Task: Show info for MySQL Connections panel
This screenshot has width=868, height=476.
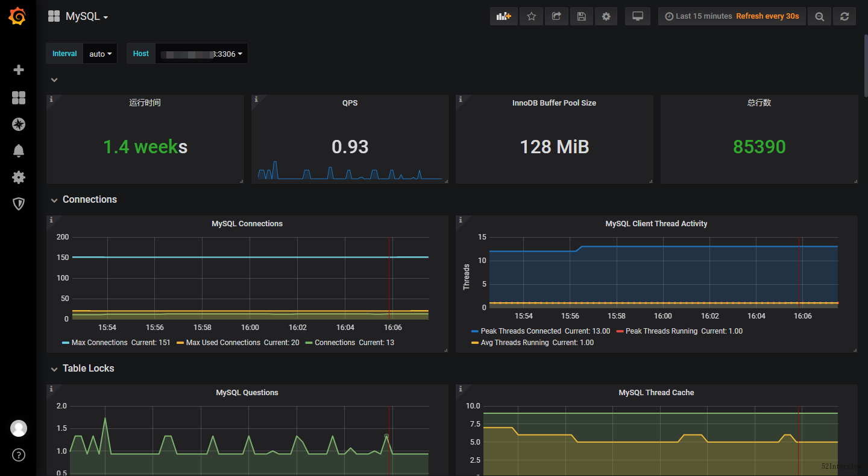Action: (51, 220)
